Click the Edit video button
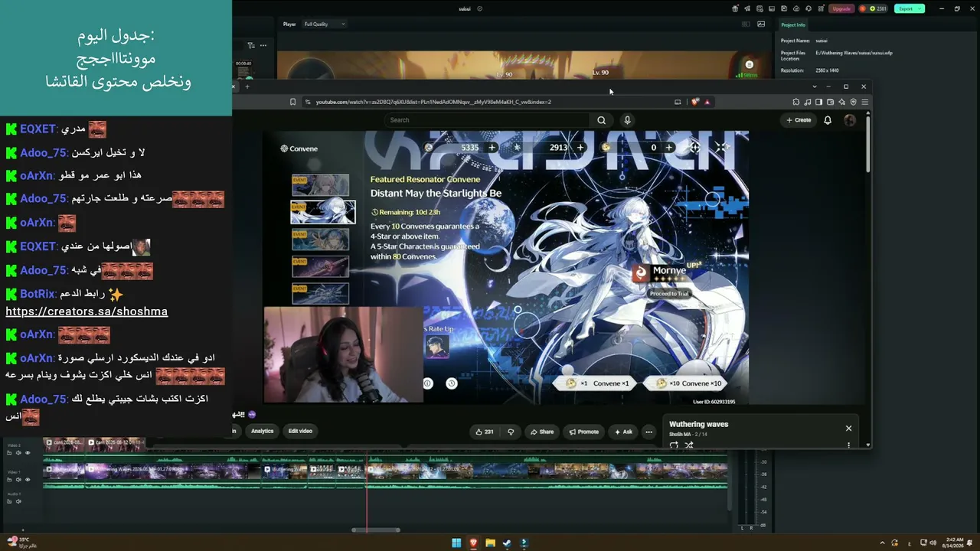Viewport: 980px width, 551px height. click(x=300, y=431)
